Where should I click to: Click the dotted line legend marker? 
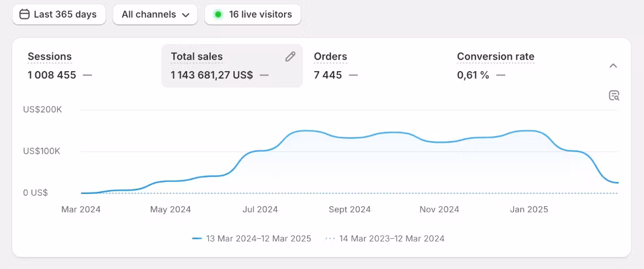pyautogui.click(x=330, y=239)
